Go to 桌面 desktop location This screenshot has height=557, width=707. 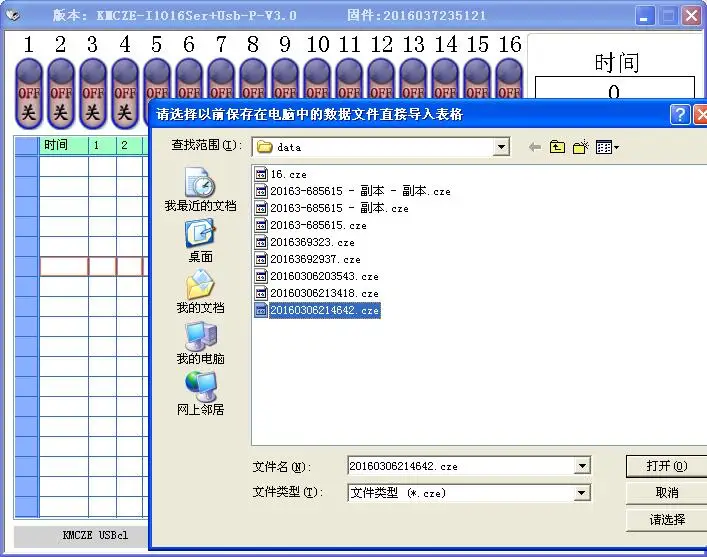[200, 240]
